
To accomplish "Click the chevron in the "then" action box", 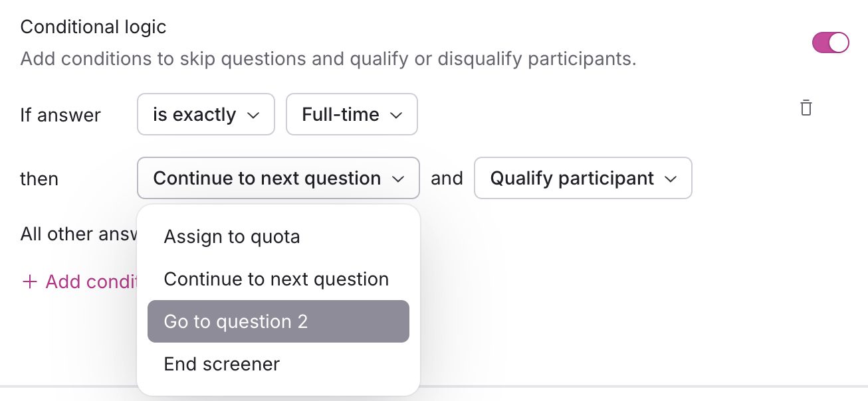I will 398,179.
